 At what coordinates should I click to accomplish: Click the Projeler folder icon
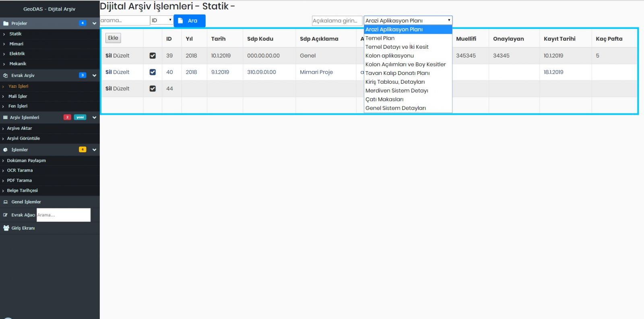click(6, 23)
